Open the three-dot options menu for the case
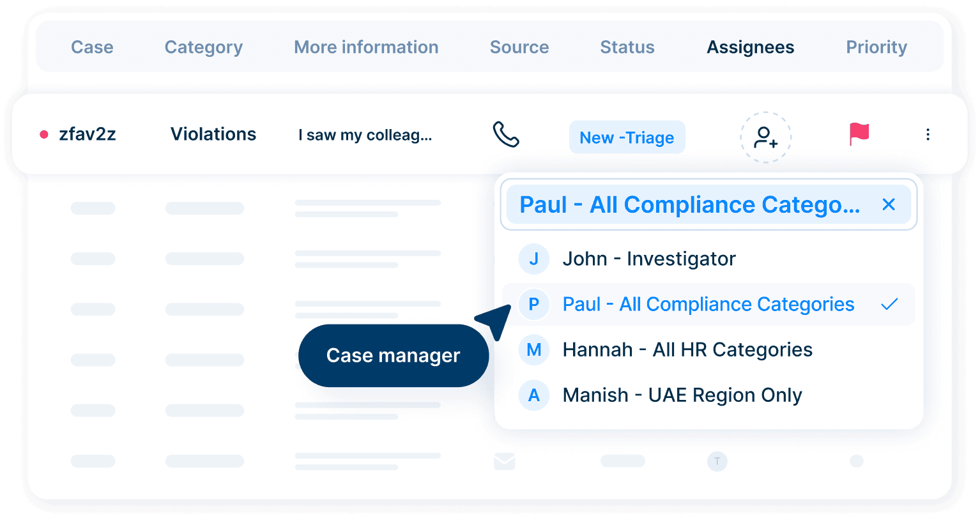The width and height of the screenshot is (980, 520). (928, 134)
